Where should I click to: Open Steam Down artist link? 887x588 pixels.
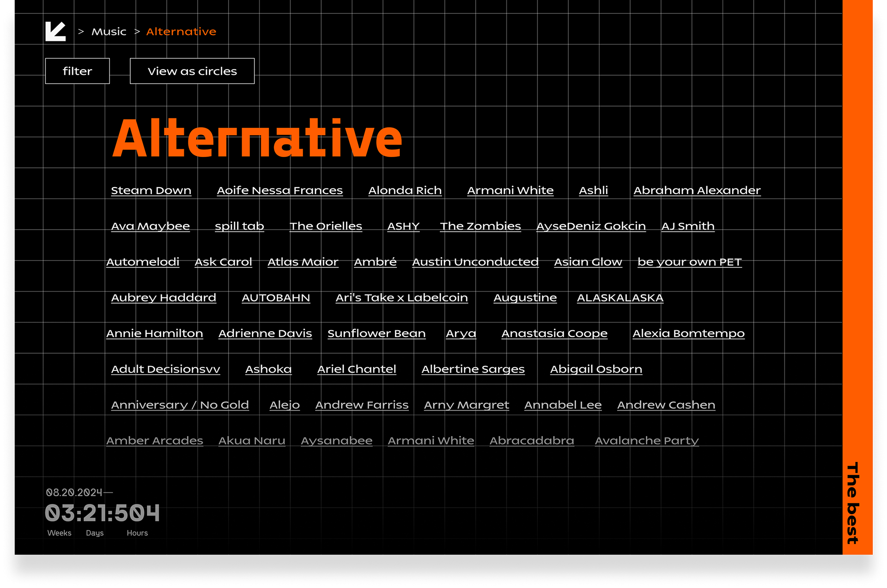pos(151,190)
